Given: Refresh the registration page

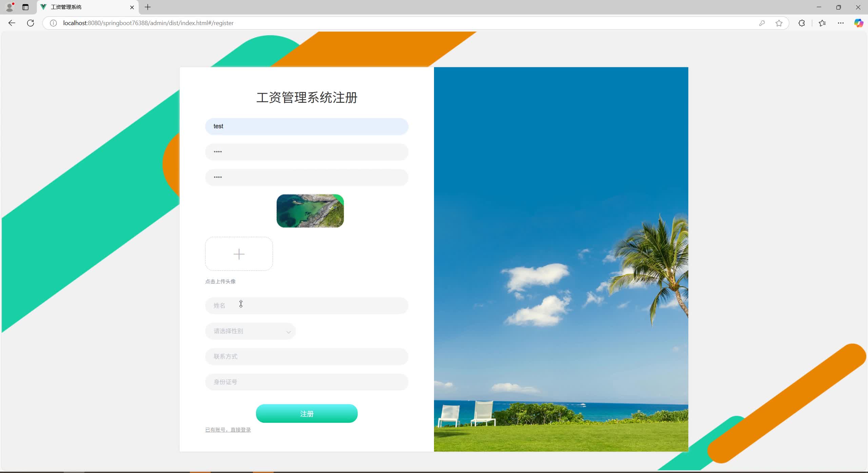Looking at the screenshot, I should 31,23.
